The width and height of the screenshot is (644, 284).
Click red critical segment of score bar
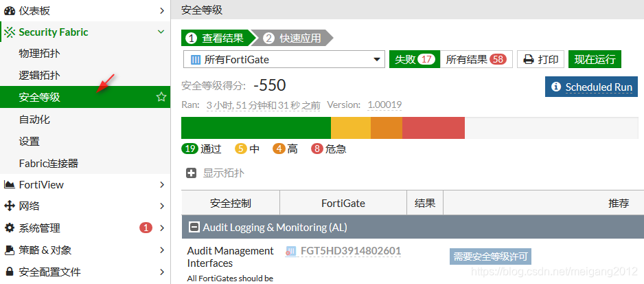click(433, 128)
